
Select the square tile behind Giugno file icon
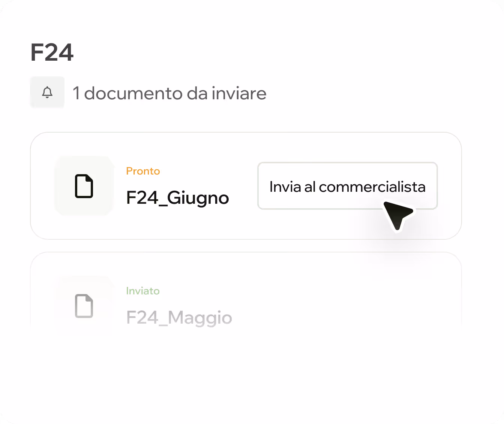coord(84,186)
